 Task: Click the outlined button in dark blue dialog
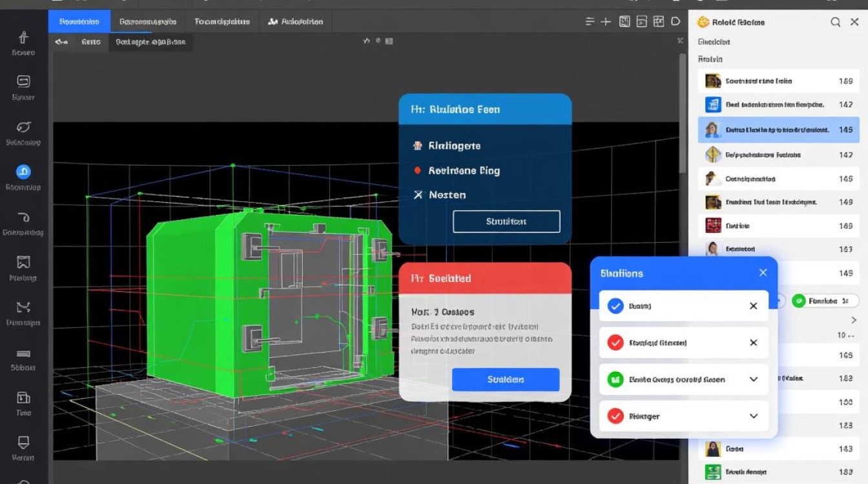(x=506, y=221)
